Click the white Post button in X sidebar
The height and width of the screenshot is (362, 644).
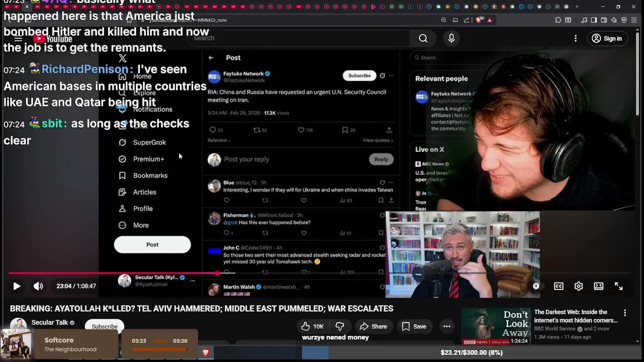152,244
